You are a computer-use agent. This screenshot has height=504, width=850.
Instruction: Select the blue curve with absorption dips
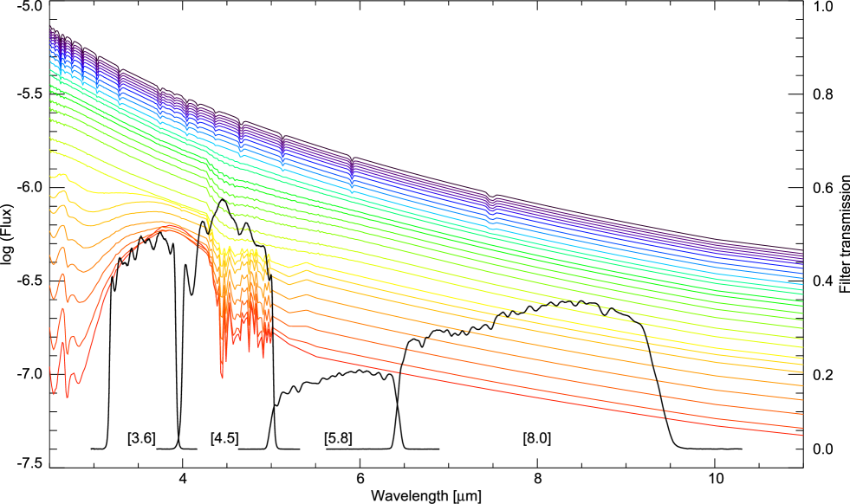[x=477, y=212]
